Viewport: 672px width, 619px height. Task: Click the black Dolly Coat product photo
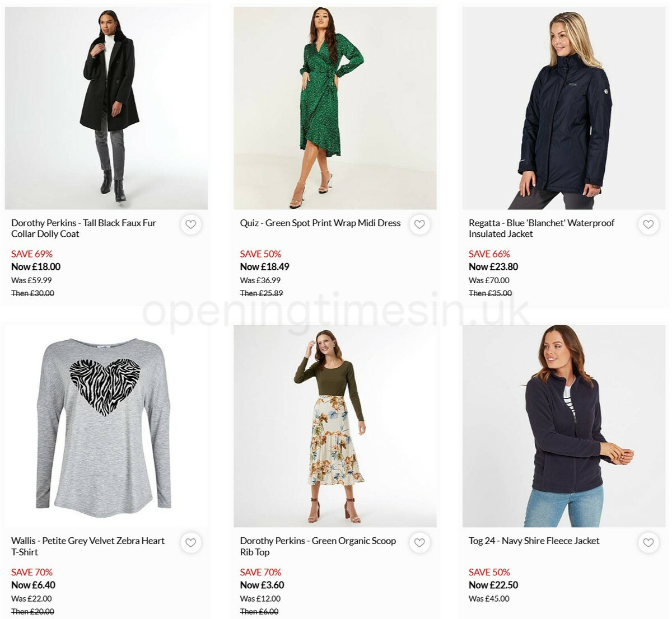(106, 106)
